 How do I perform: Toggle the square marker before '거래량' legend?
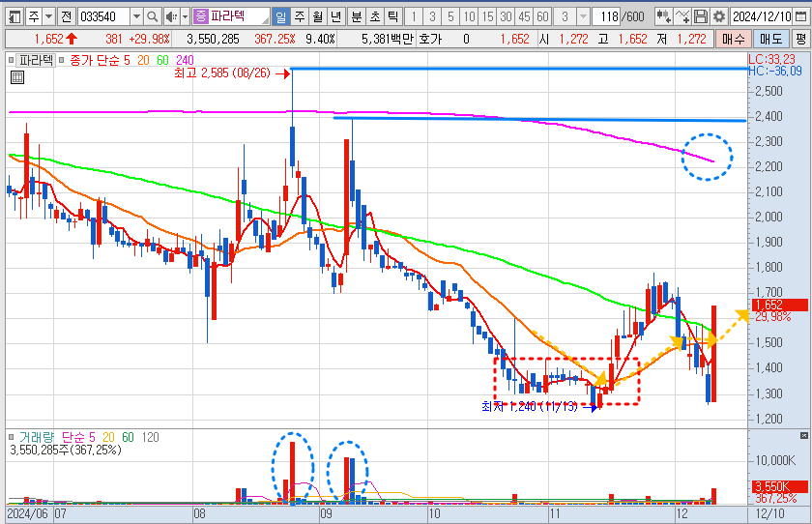tap(12, 438)
